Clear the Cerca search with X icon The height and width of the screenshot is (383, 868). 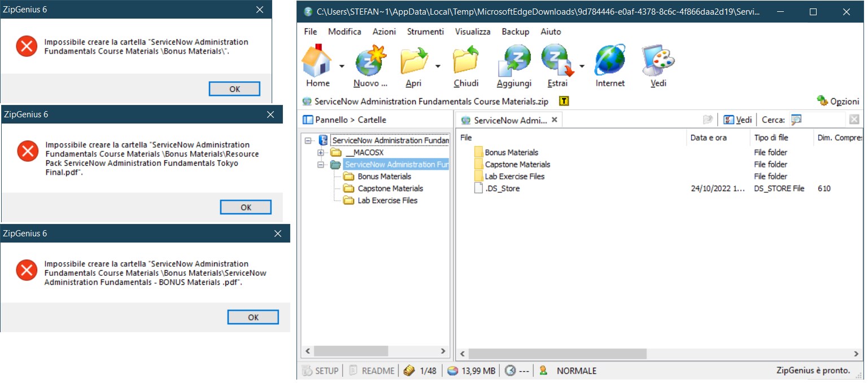point(854,120)
